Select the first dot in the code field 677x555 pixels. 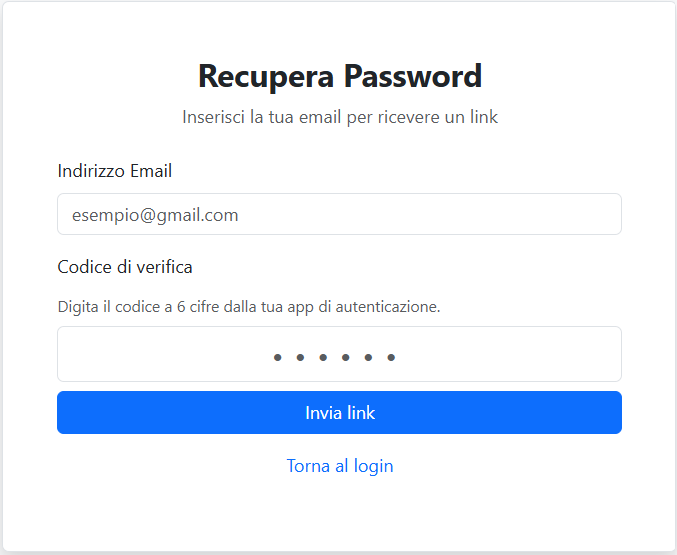277,357
